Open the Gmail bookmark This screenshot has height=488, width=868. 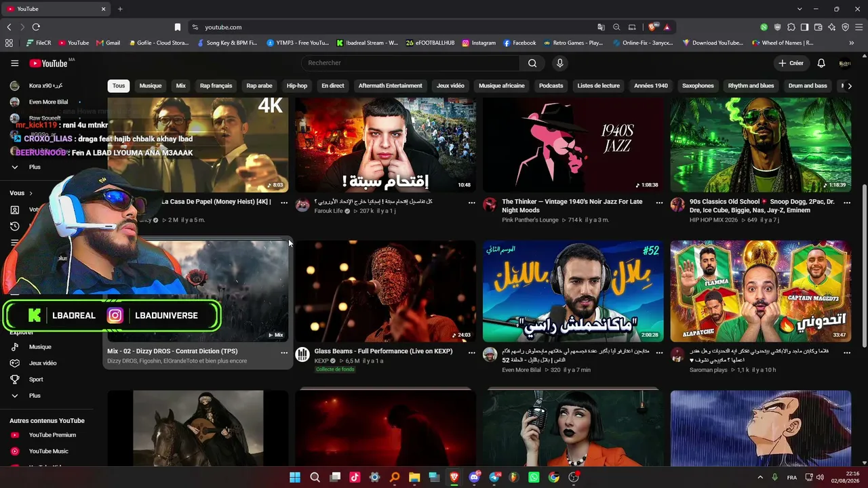pyautogui.click(x=108, y=43)
